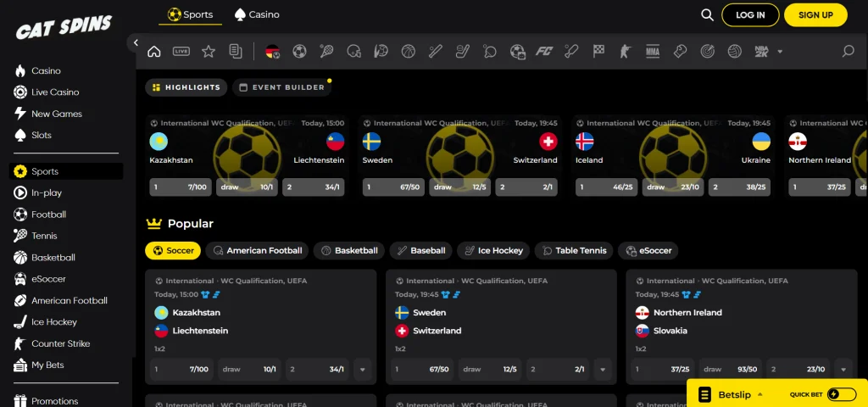Select the Counter Strike soldier icon in toolbar
This screenshot has width=868, height=407.
coord(626,52)
